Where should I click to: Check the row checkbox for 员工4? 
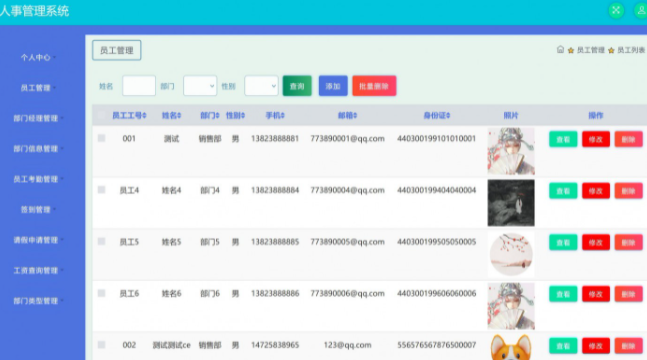(102, 190)
